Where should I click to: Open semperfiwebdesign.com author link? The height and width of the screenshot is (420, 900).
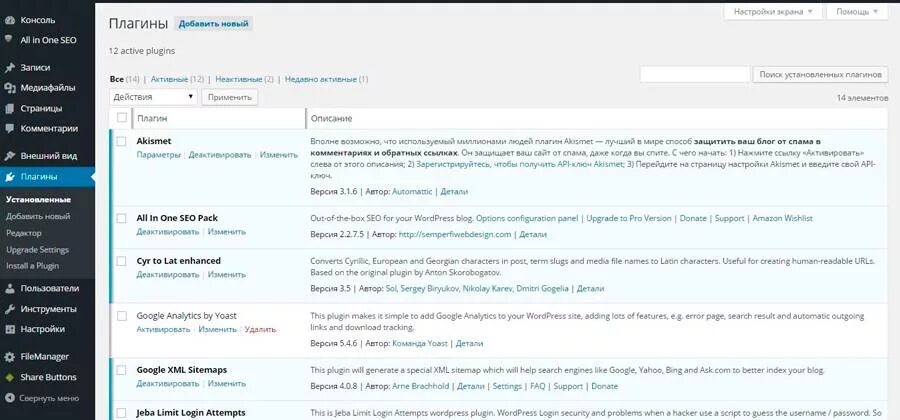pyautogui.click(x=455, y=234)
